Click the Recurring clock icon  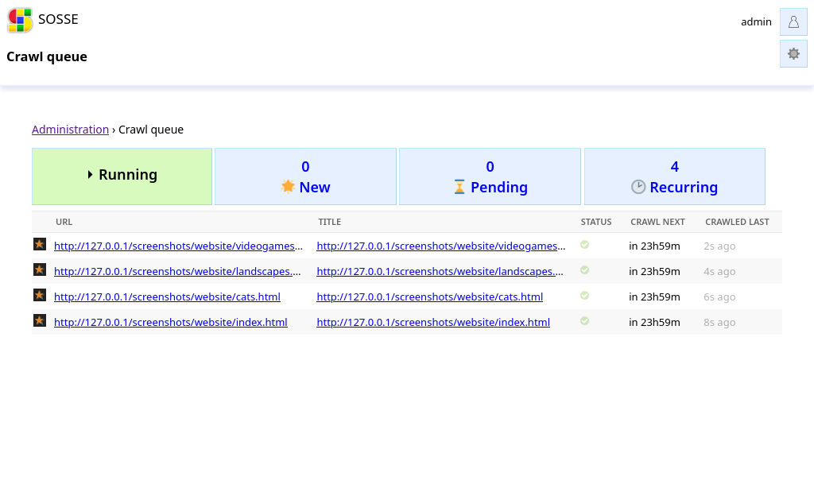pyautogui.click(x=638, y=187)
